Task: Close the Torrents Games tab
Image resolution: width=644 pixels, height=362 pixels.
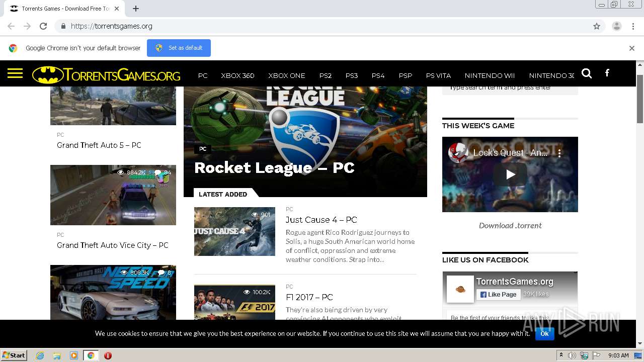Action: 117,9
